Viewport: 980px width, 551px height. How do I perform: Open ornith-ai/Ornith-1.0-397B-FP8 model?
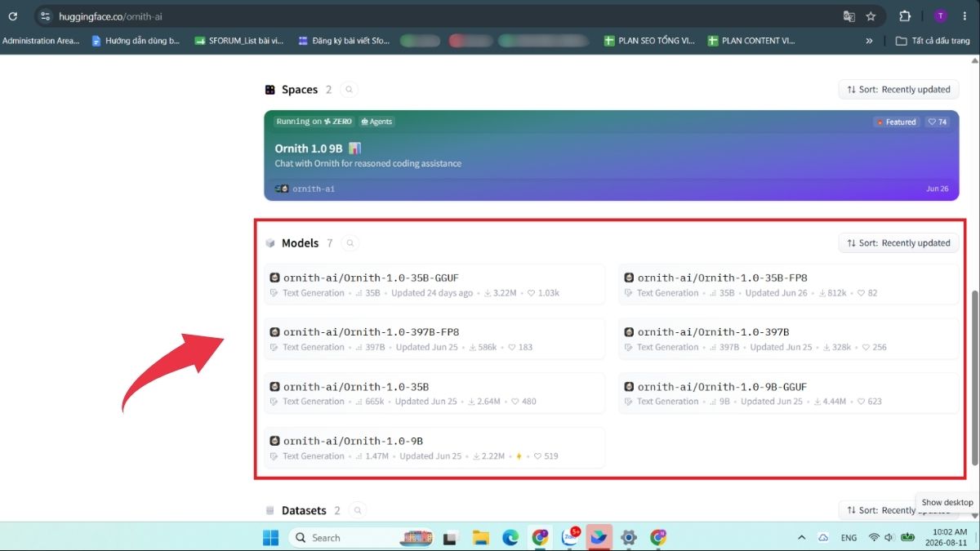pos(434,339)
